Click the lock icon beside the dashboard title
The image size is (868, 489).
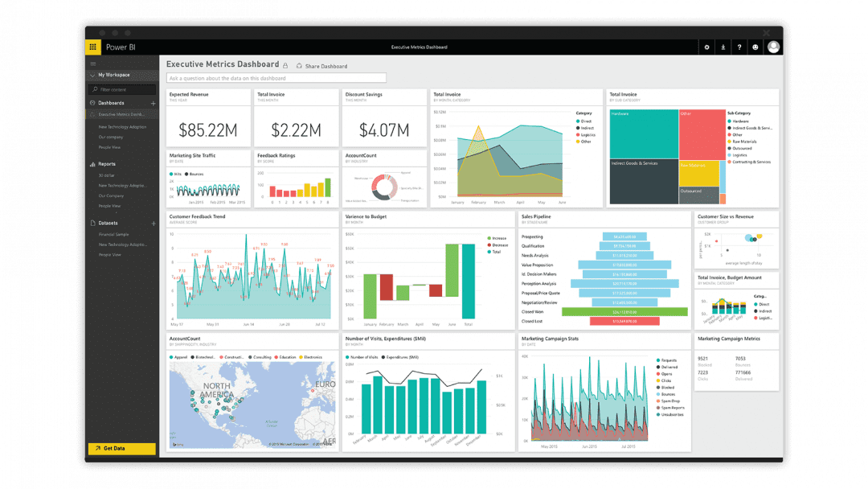286,64
